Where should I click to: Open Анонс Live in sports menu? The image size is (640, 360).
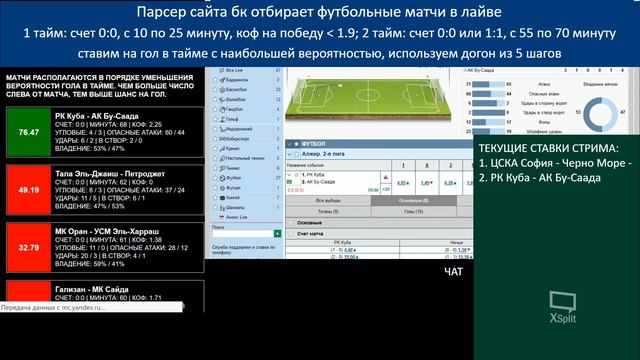236,217
